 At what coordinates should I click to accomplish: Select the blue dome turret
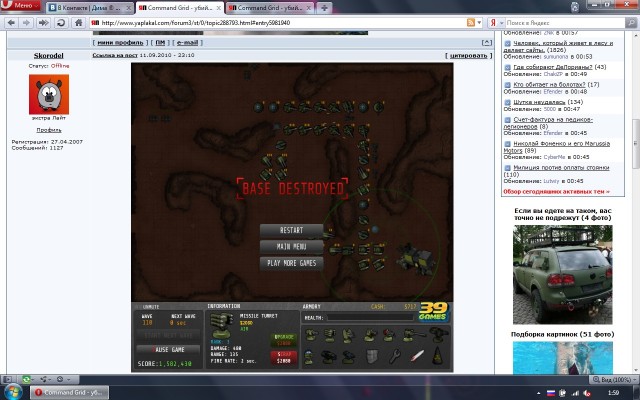(x=309, y=357)
